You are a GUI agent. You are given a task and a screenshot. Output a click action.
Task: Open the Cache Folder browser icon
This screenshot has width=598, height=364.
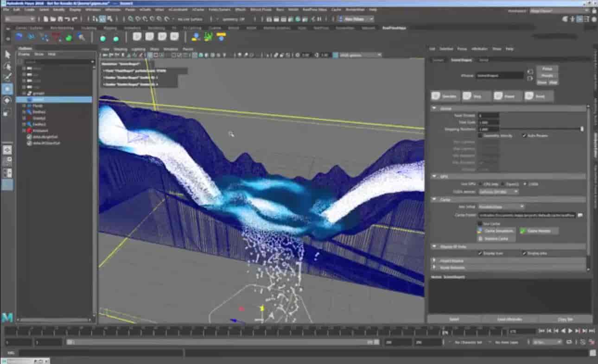click(x=580, y=215)
